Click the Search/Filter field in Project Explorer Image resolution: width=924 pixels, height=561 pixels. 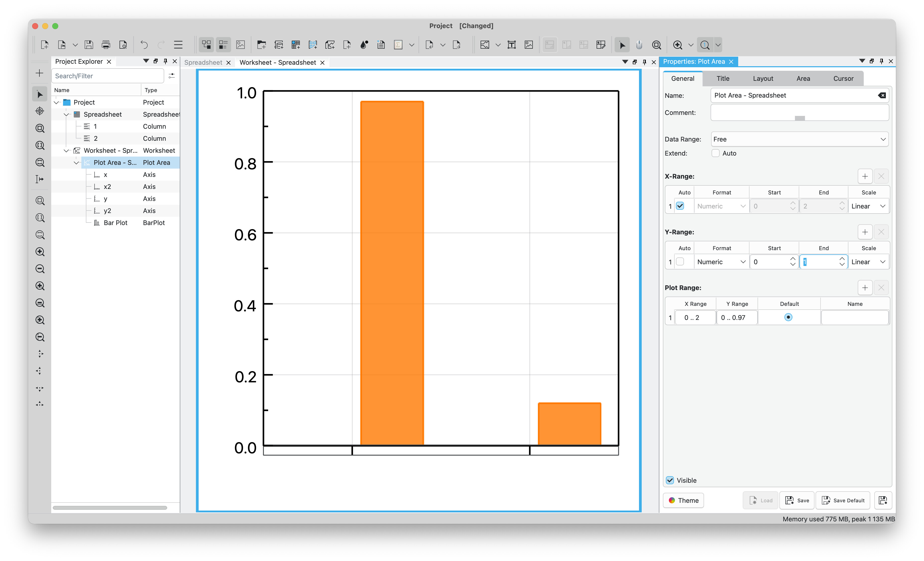(108, 76)
